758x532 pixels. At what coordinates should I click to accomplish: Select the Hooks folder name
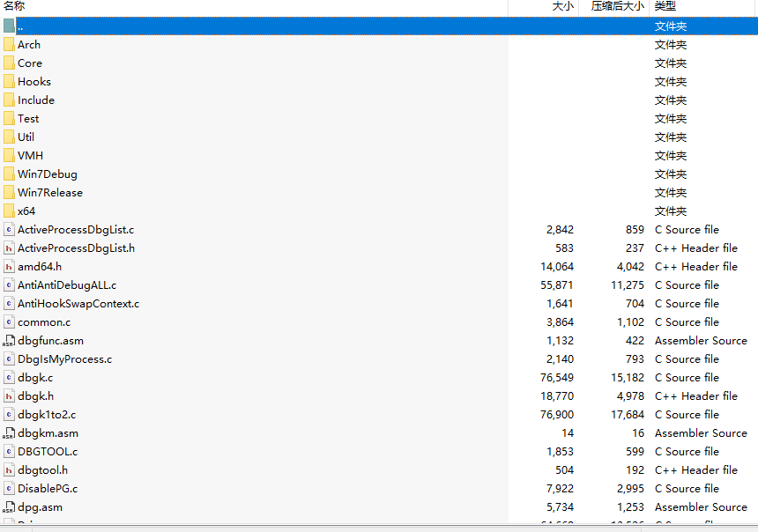click(x=34, y=82)
